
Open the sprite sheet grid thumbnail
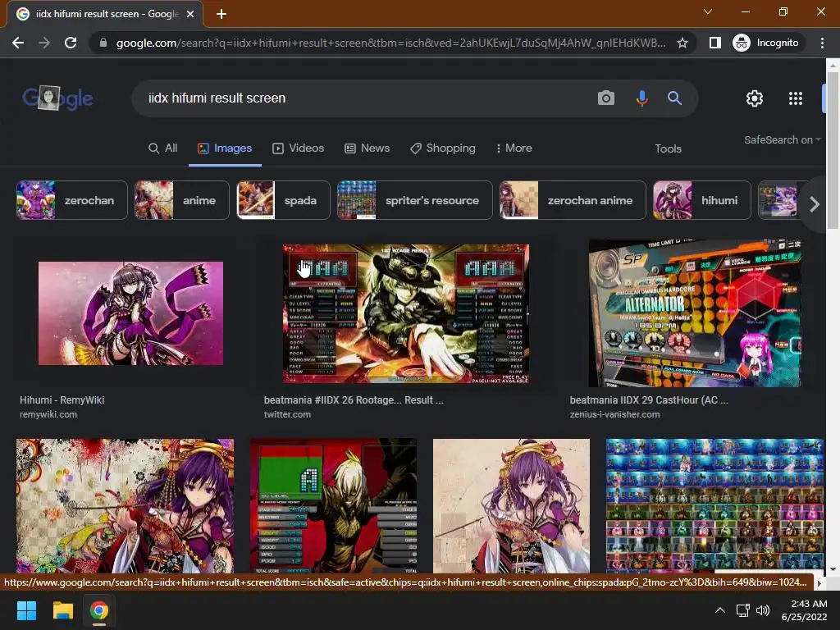(x=714, y=505)
